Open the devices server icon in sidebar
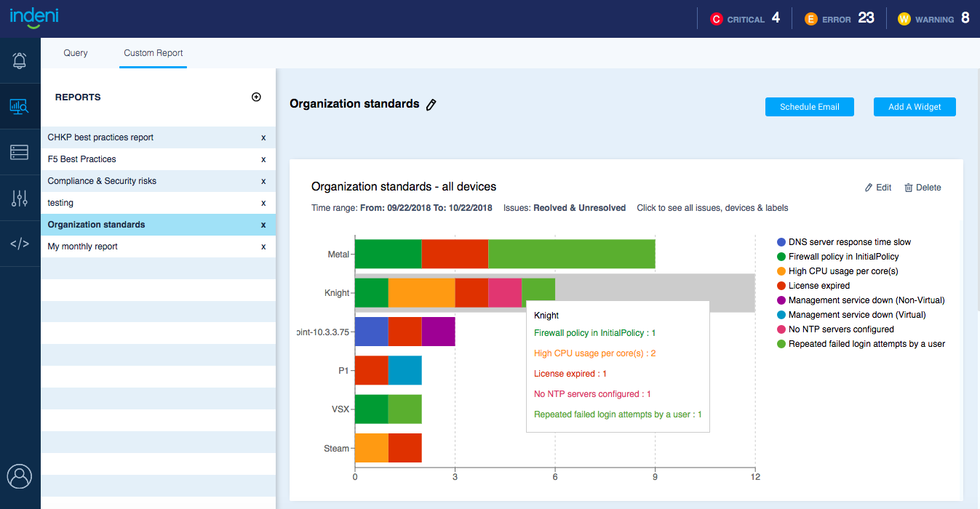 point(20,152)
